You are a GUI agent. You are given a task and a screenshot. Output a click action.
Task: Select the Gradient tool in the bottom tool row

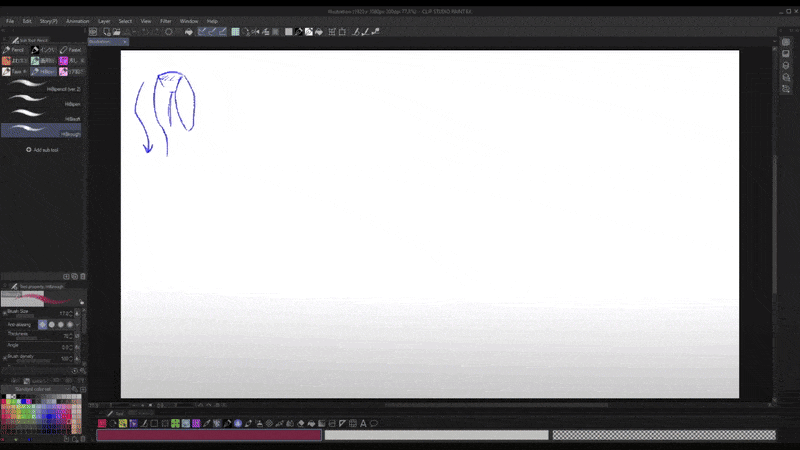pyautogui.click(x=321, y=423)
